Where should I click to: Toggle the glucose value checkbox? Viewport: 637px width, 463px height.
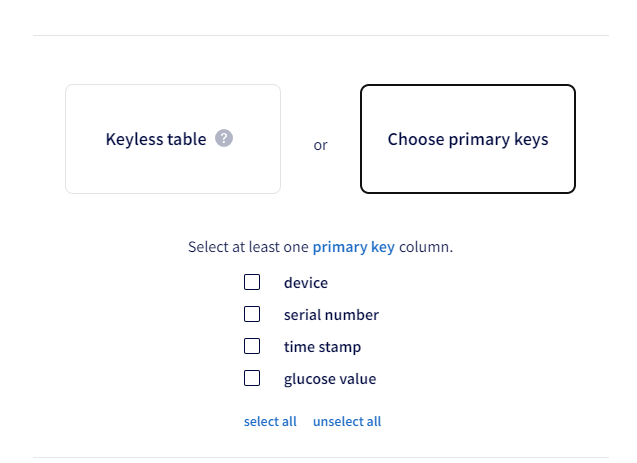point(252,379)
